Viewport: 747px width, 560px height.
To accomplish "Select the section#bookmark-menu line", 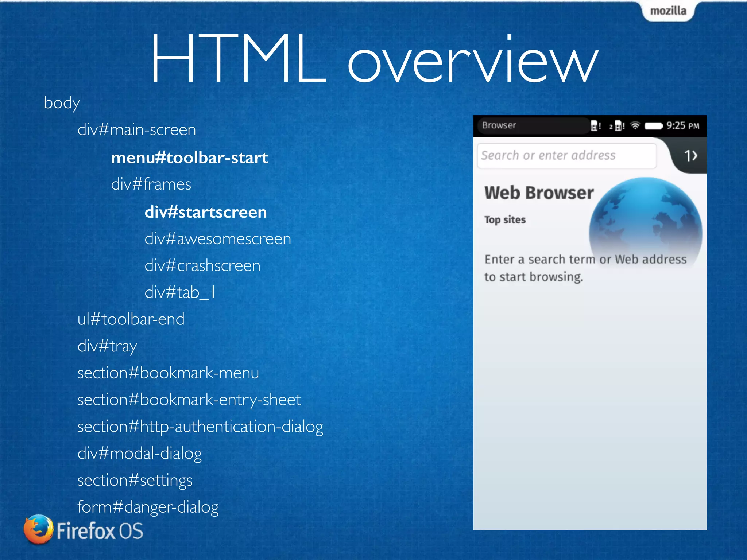I will [x=168, y=373].
